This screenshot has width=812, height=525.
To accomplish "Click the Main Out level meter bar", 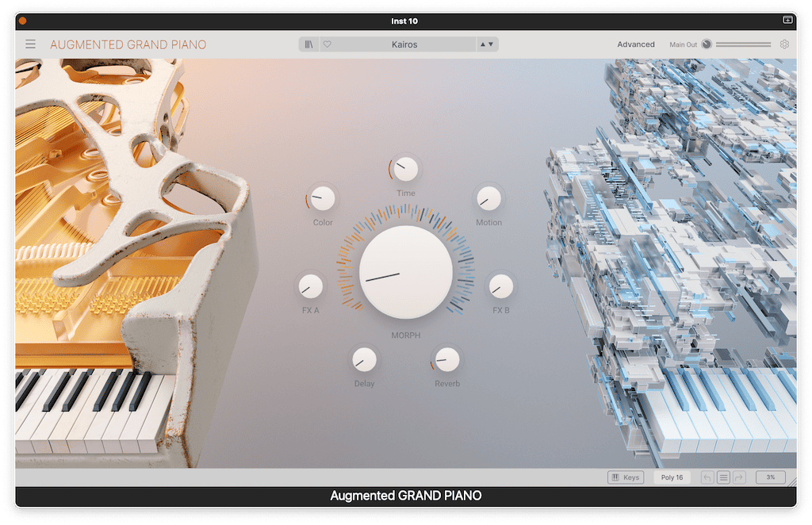I will [x=743, y=44].
